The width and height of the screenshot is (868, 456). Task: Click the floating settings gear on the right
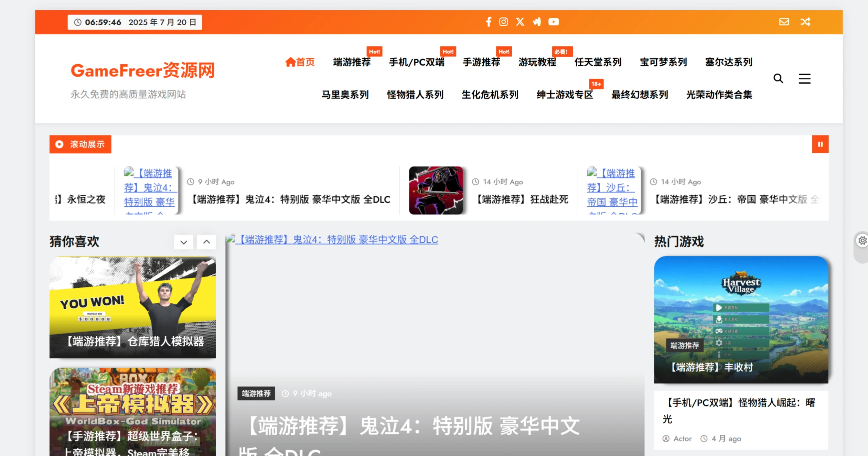pos(862,240)
